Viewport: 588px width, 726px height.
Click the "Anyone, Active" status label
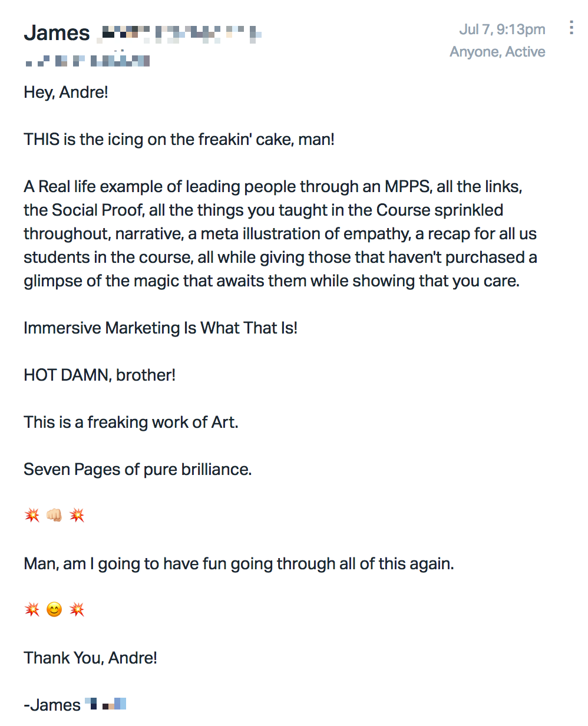point(497,52)
